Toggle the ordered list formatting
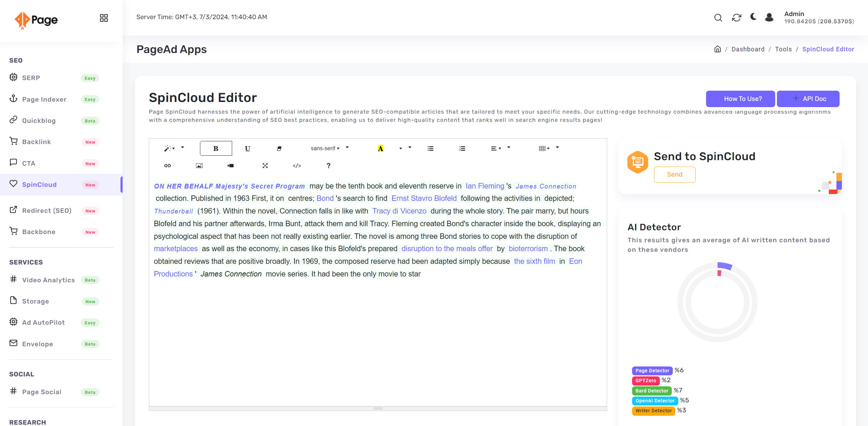Image resolution: width=868 pixels, height=426 pixels. pos(462,148)
